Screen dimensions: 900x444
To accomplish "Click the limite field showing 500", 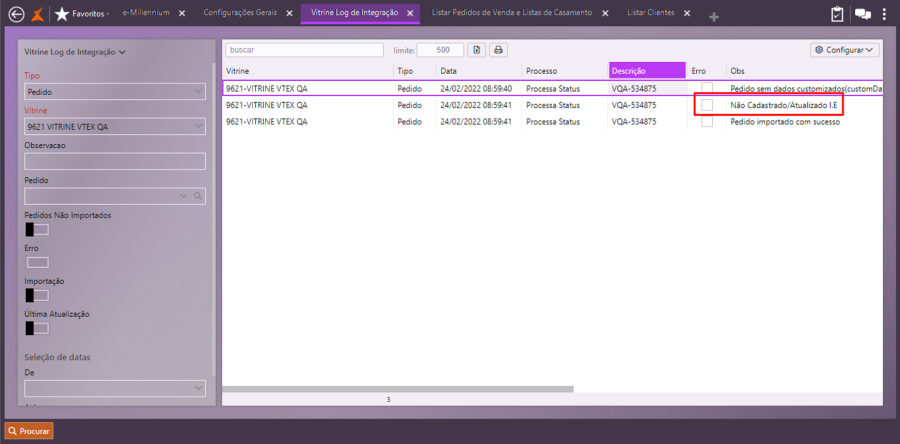I will (x=440, y=50).
